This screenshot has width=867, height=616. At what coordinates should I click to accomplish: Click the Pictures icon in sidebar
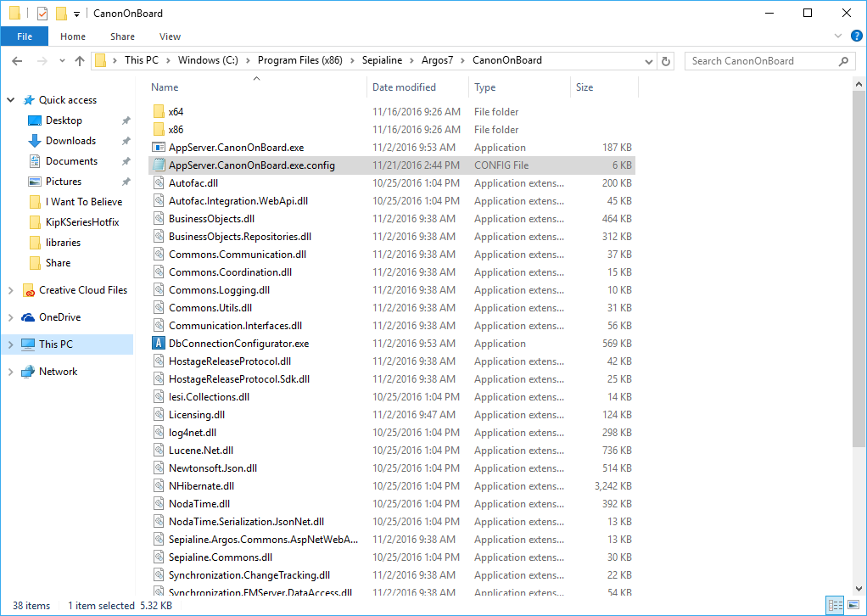click(34, 182)
